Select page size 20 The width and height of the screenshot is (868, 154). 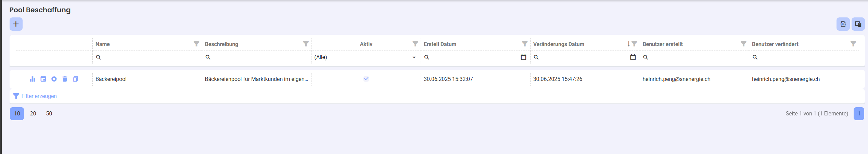point(33,113)
